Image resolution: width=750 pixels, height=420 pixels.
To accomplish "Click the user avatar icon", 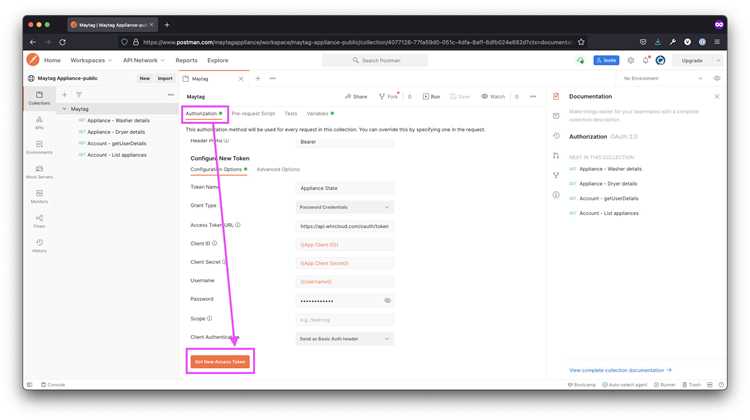I will tap(661, 60).
